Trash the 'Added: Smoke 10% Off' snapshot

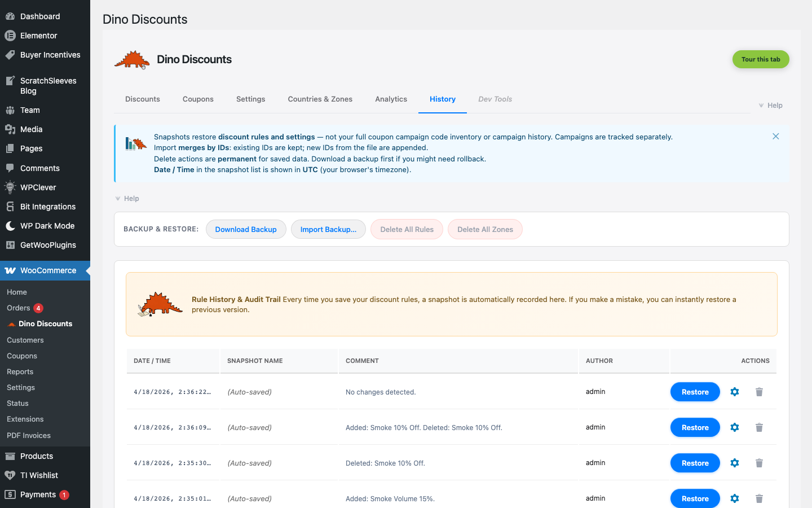point(759,427)
